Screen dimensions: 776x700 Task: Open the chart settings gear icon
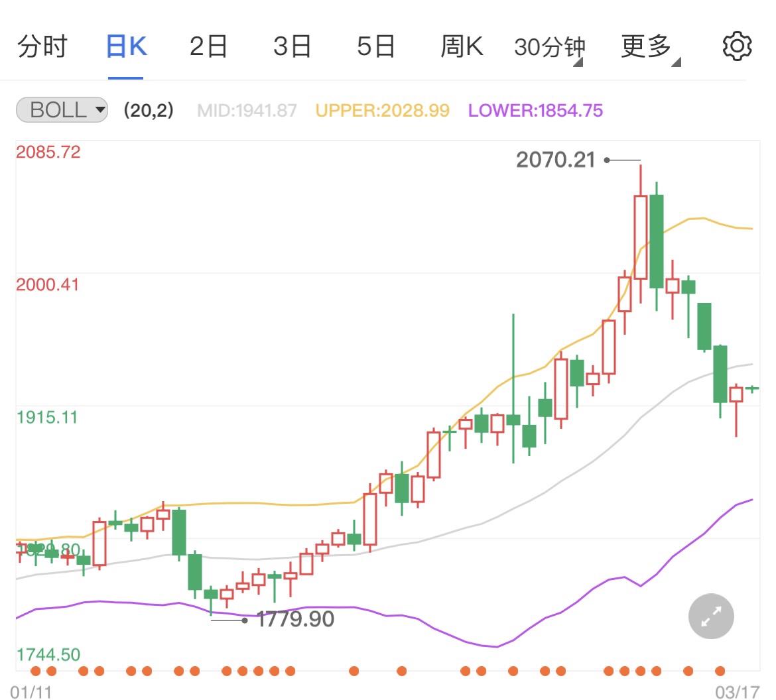pos(737,46)
